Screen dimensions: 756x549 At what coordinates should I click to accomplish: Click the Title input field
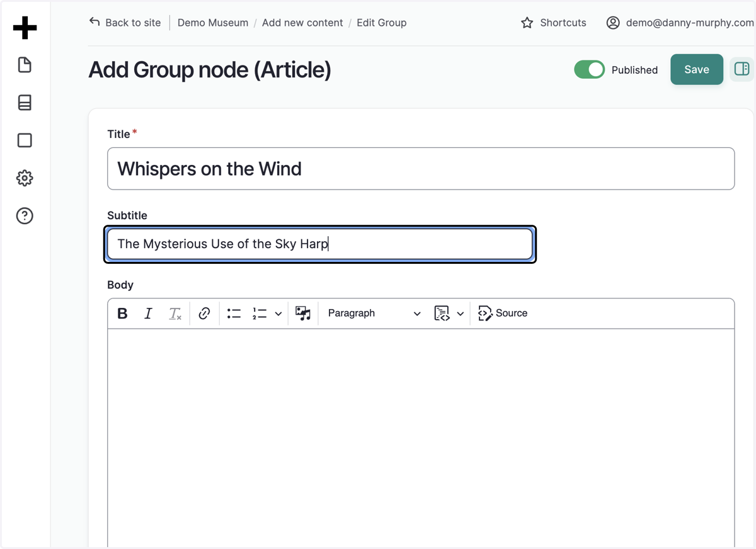[x=421, y=169]
